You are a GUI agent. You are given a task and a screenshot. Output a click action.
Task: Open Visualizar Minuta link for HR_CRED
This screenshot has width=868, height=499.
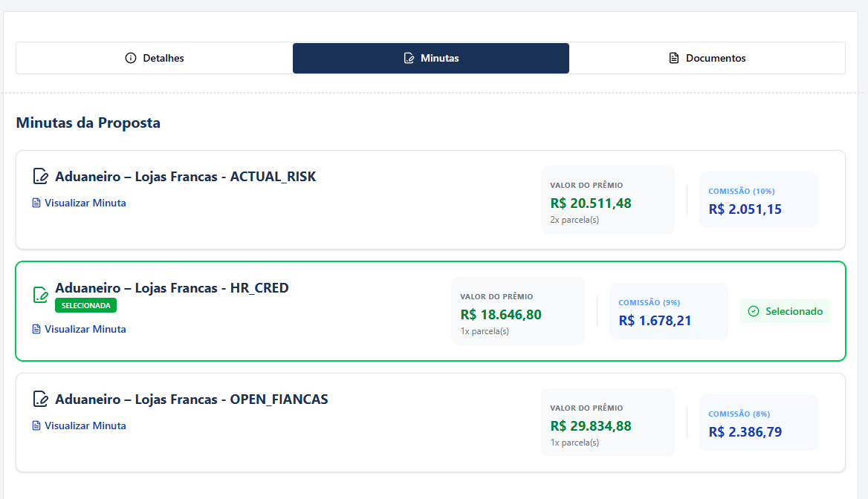[85, 329]
